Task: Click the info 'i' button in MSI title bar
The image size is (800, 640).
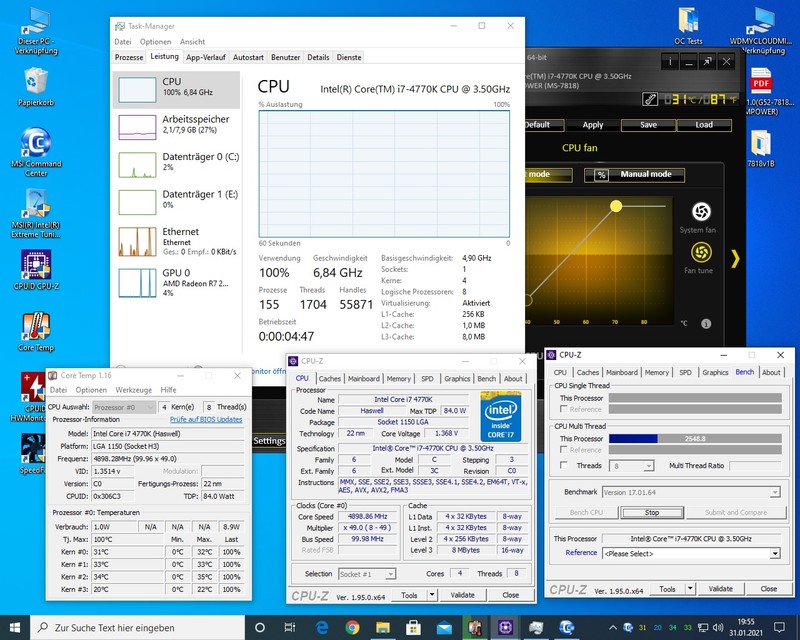Action: point(670,62)
